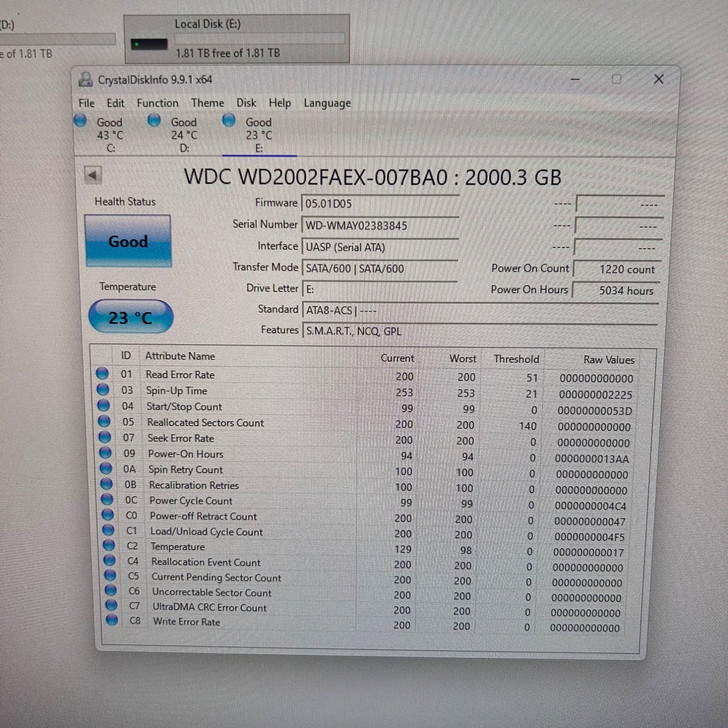Open the Language menu

point(328,104)
